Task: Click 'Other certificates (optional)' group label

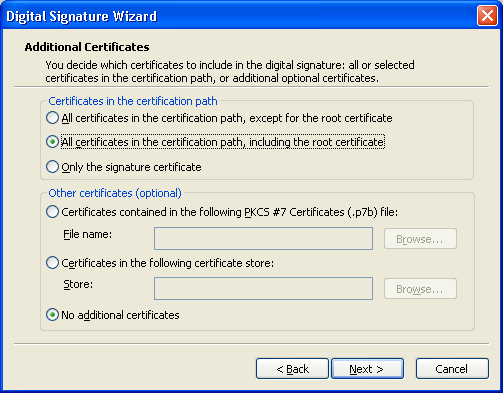Action: coord(115,193)
